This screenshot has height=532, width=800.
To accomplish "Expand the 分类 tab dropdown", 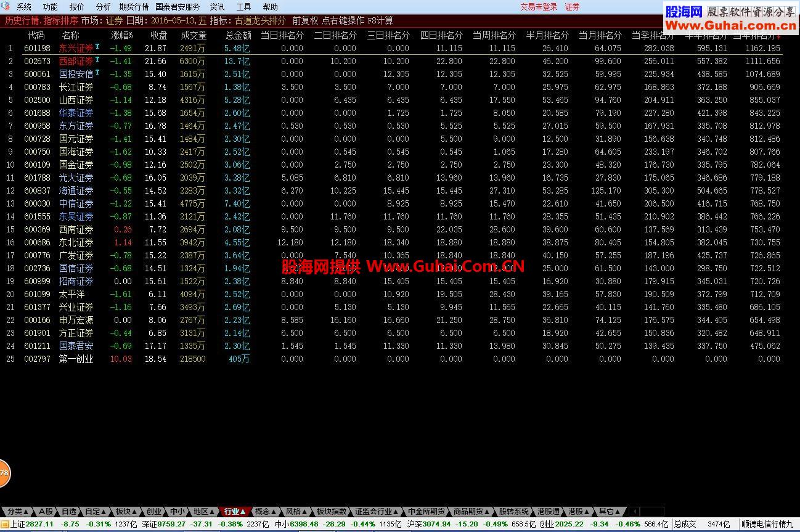I will 26,511.
